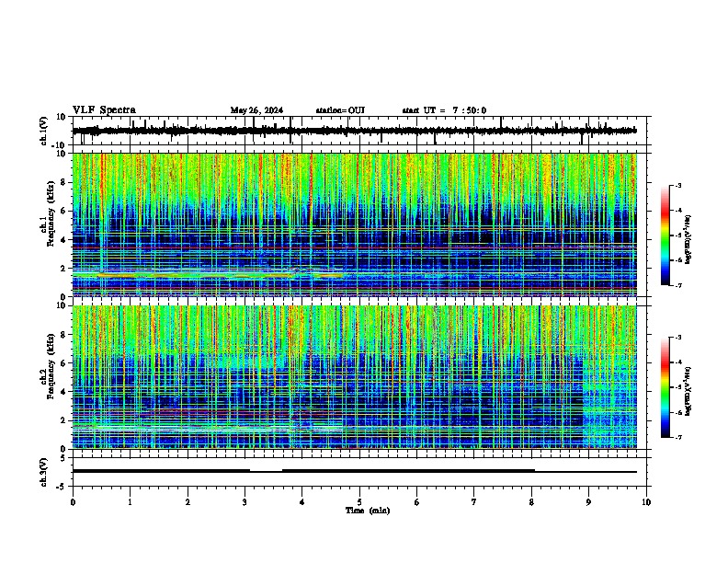Click inside the ch.1 spectrogram panel
Image resolution: width=728 pixels, height=563 pixels.
[354, 224]
